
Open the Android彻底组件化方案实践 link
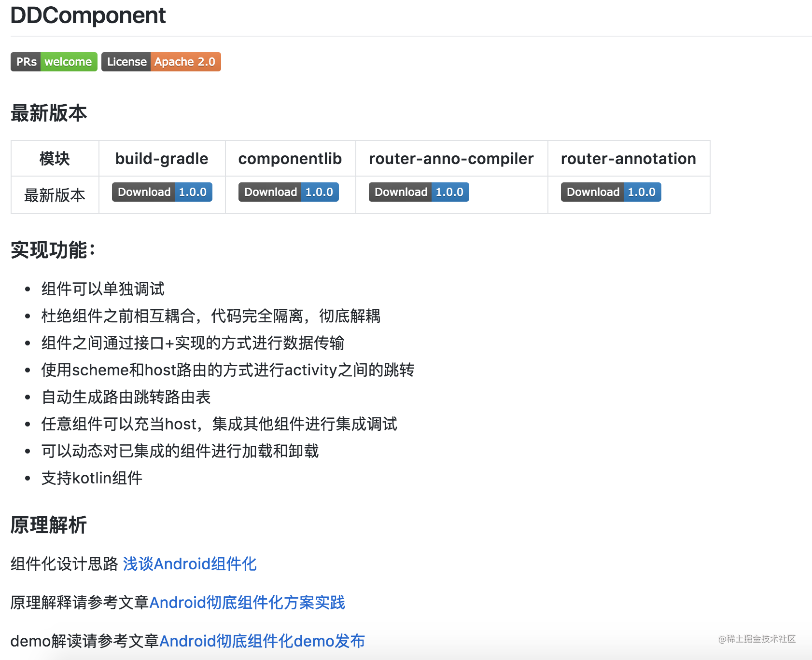coord(247,603)
